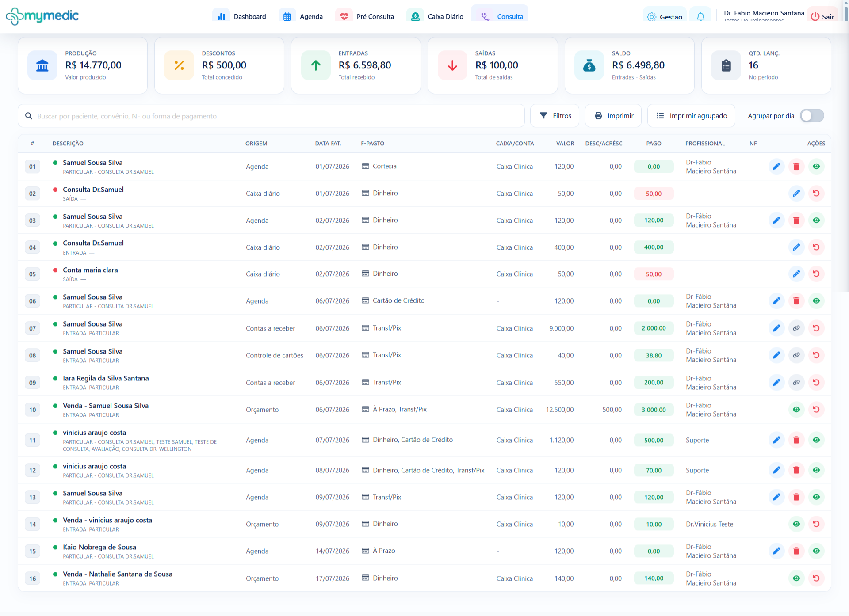
Task: Delete row 11 vinicius araujo costa entry
Action: tap(796, 440)
